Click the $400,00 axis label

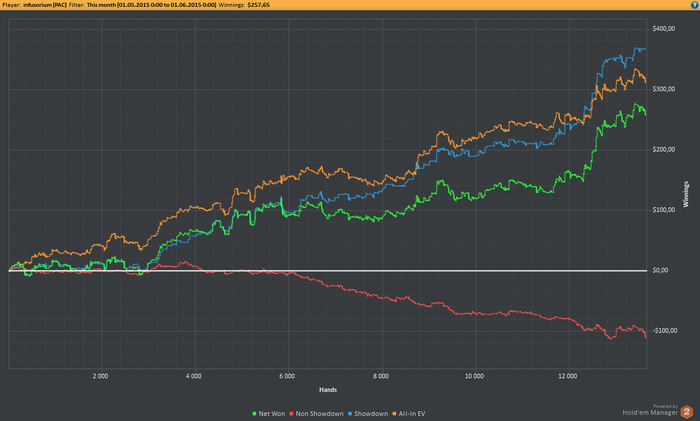[x=663, y=29]
